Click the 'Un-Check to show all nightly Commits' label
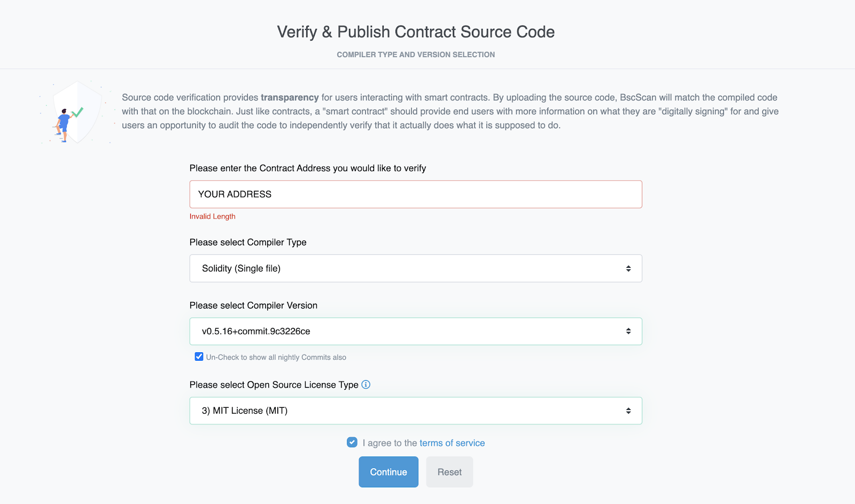Screen dimensions: 855x504 point(276,357)
